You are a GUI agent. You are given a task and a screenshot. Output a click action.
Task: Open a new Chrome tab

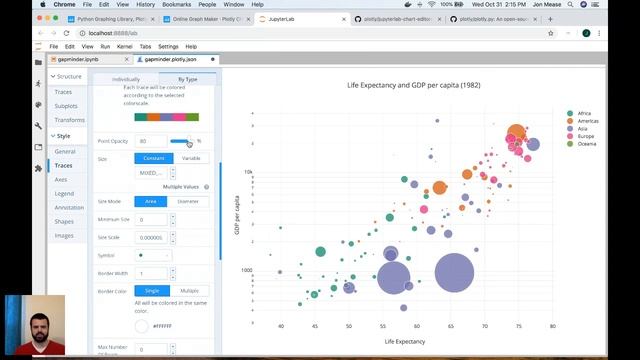(550, 19)
